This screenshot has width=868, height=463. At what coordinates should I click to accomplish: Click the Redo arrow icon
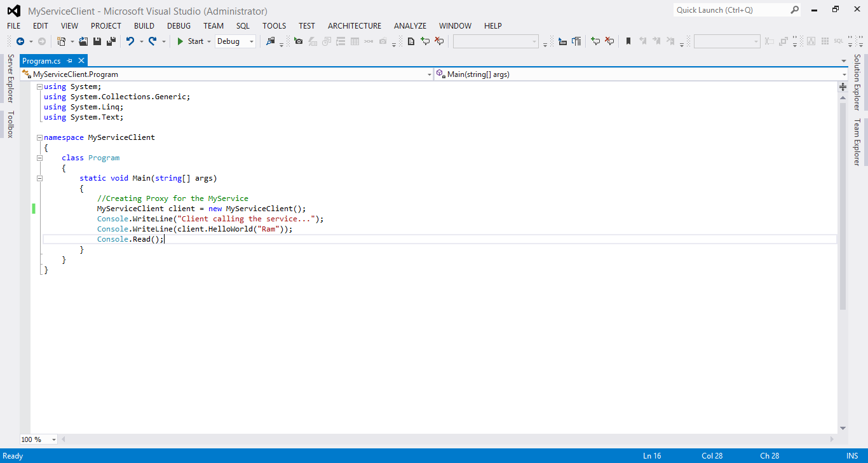click(153, 41)
